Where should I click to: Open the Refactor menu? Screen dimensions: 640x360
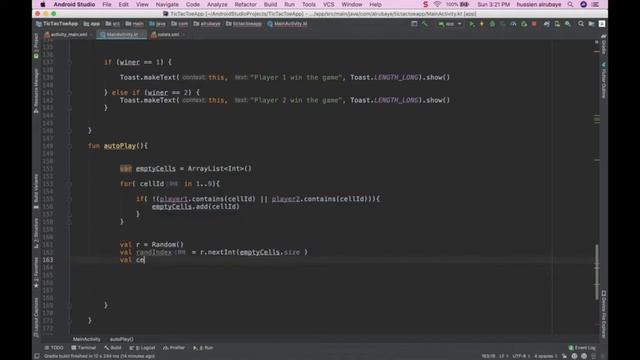pos(246,4)
